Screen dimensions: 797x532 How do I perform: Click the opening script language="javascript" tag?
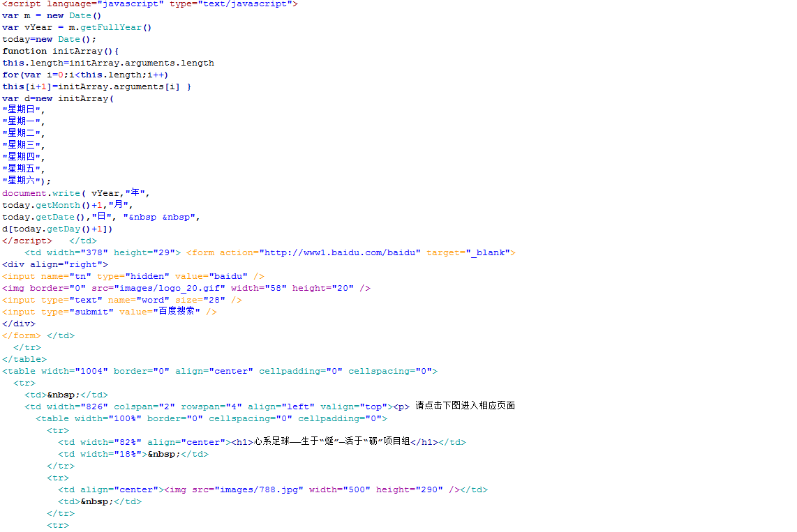[150, 4]
